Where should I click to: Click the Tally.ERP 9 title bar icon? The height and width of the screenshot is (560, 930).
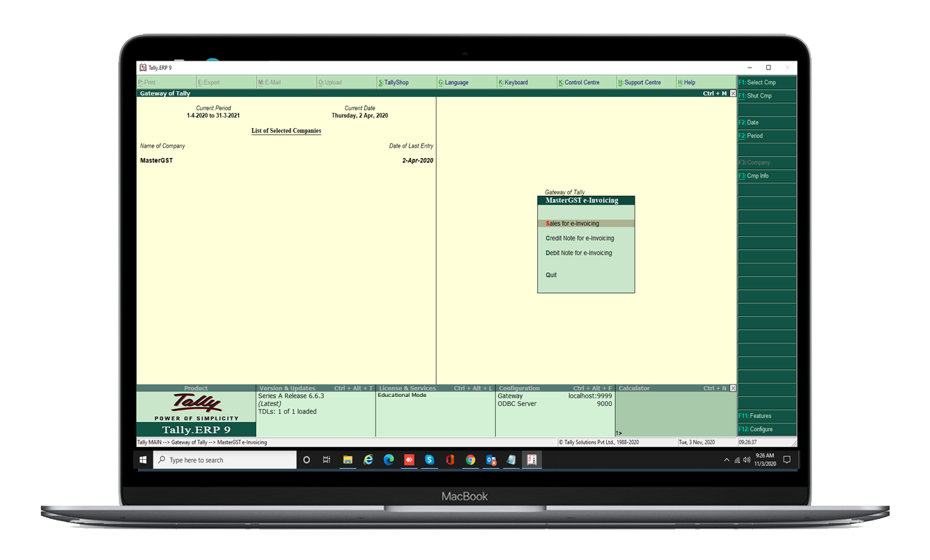[143, 68]
